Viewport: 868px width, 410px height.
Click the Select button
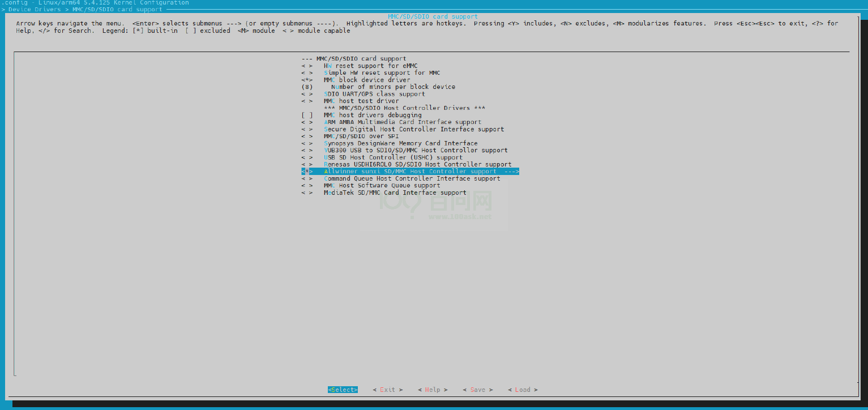tap(343, 390)
